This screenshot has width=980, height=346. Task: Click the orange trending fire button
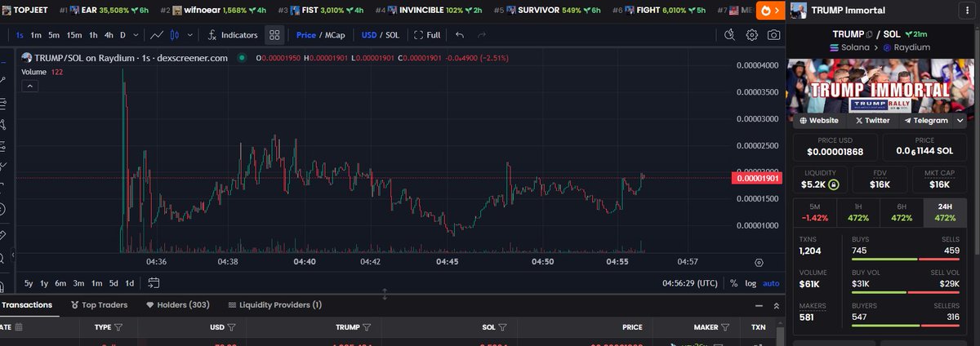tap(770, 10)
